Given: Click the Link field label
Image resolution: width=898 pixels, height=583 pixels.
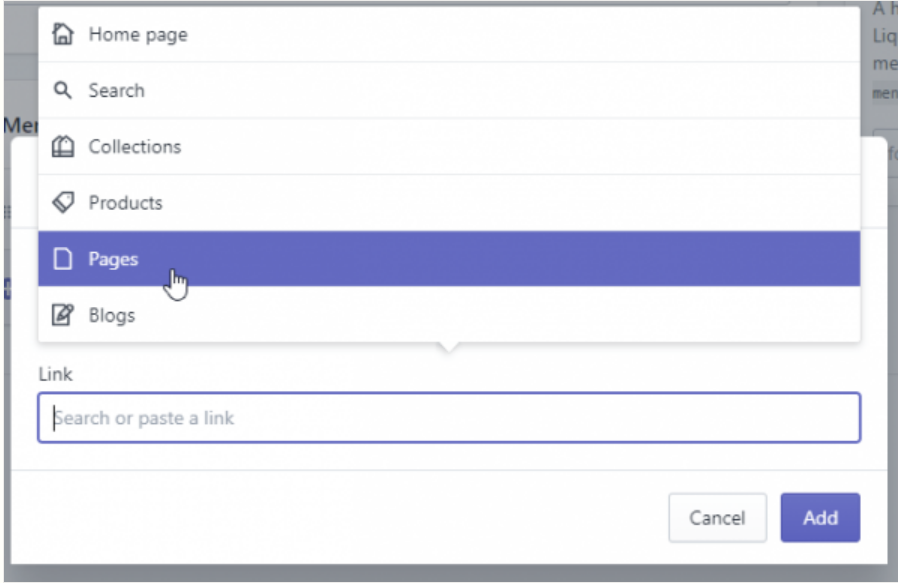Looking at the screenshot, I should 55,374.
